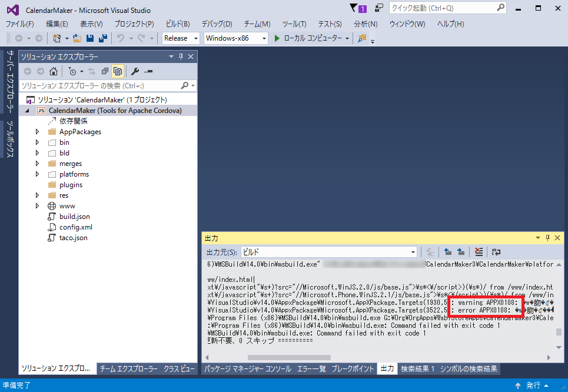Switch to the パッケージ マネージャー コンソール tab
This screenshot has height=392, width=568.
tap(248, 369)
